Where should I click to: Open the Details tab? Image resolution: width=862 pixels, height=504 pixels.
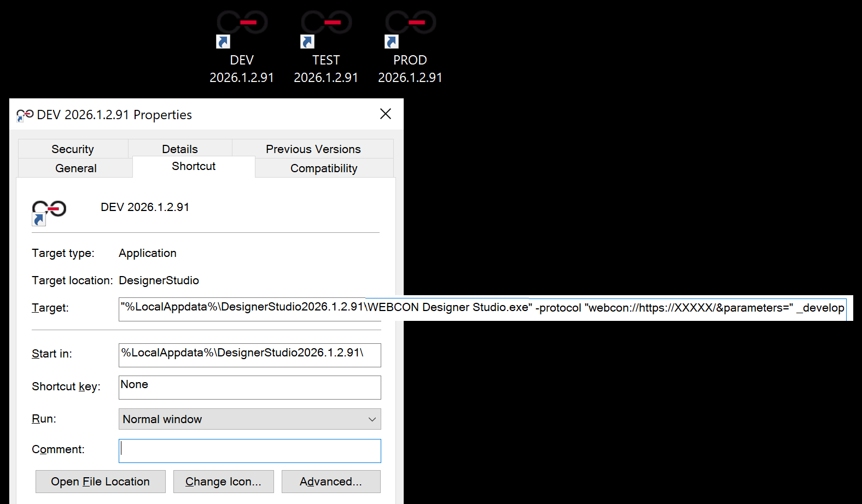[x=180, y=149]
